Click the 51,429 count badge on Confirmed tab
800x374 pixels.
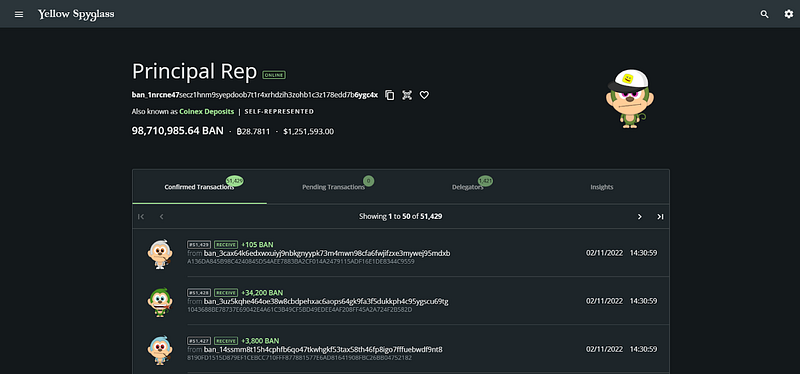234,181
